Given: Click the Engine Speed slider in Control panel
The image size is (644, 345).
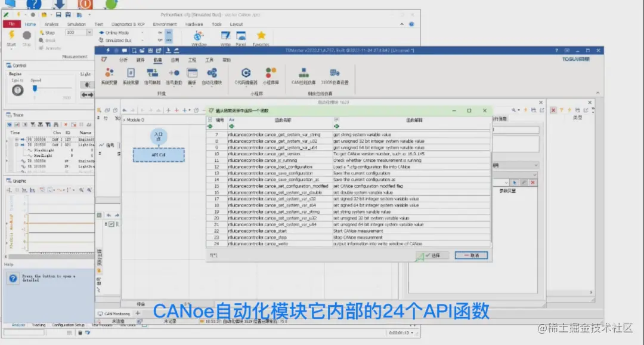Looking at the screenshot, I should [35, 88].
